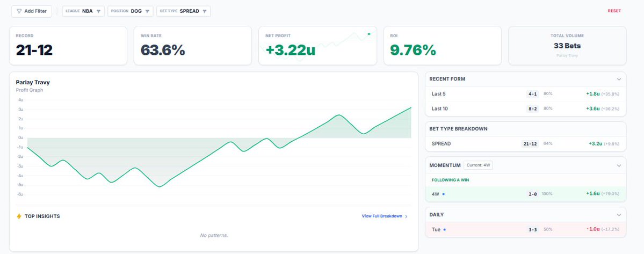The image size is (644, 254).
Task: Collapse the Momentum panel chevron
Action: tap(619, 166)
